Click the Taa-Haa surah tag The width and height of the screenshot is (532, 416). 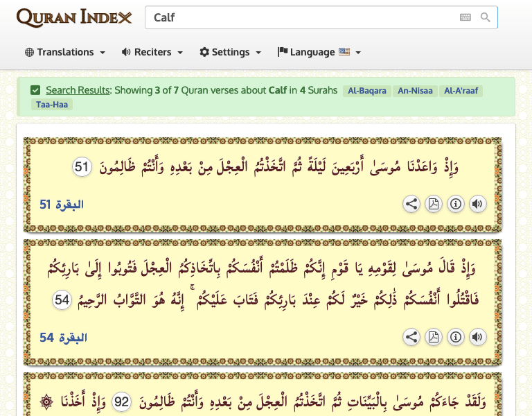click(52, 105)
